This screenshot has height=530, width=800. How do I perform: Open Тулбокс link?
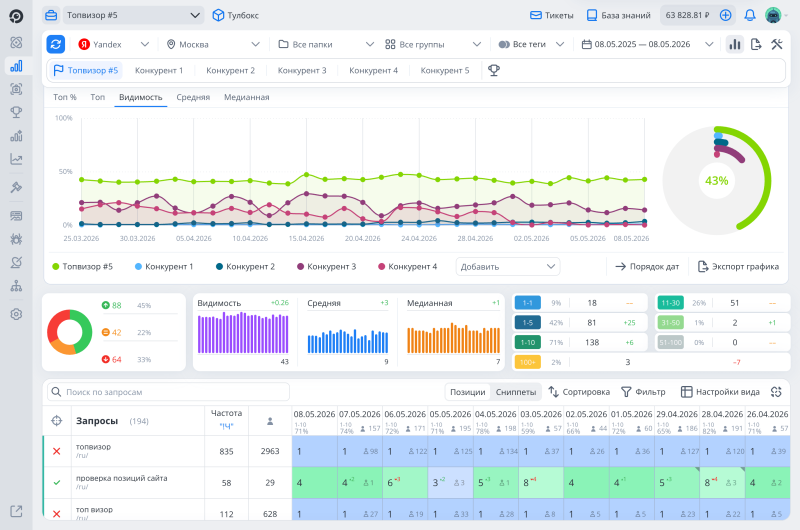click(x=236, y=15)
